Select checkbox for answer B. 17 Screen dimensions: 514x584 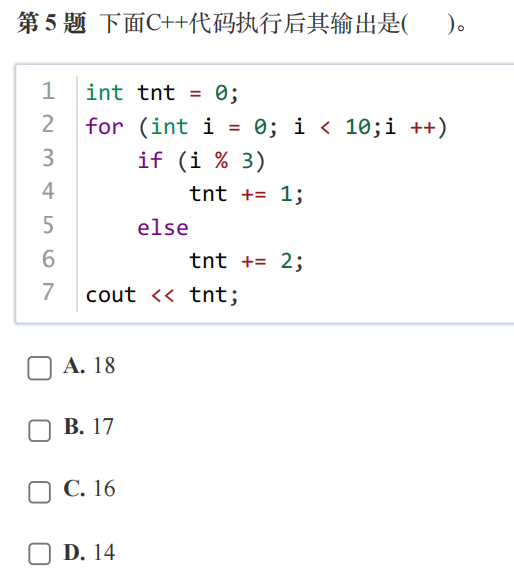pyautogui.click(x=39, y=430)
